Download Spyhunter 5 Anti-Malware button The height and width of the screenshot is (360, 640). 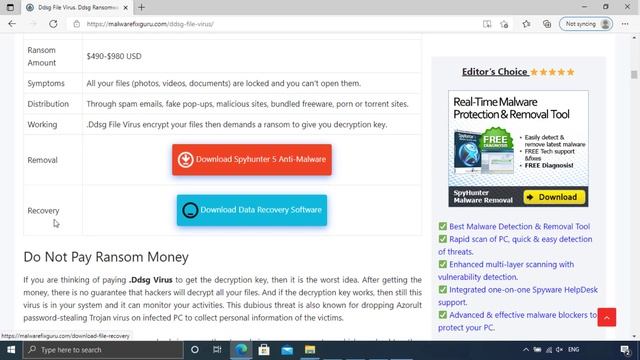[252, 160]
